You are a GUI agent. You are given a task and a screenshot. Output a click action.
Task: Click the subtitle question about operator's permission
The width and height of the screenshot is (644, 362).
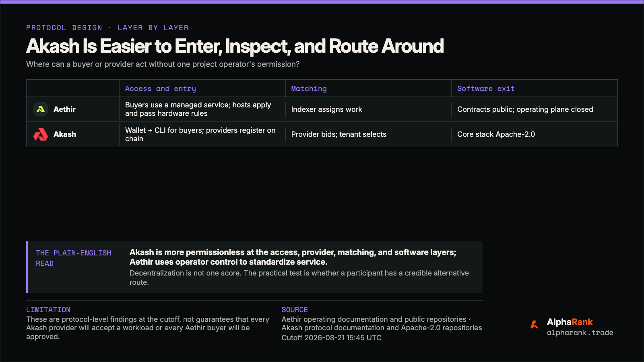tap(163, 64)
